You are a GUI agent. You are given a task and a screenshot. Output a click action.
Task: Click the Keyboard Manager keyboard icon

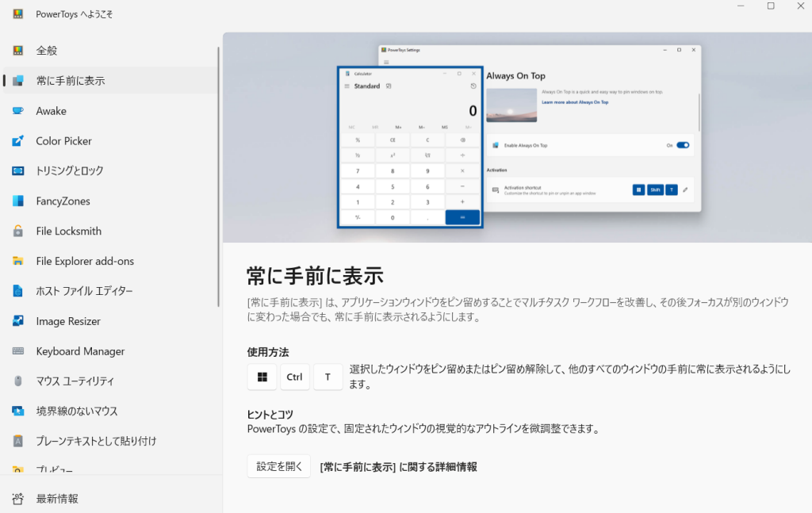click(x=18, y=351)
